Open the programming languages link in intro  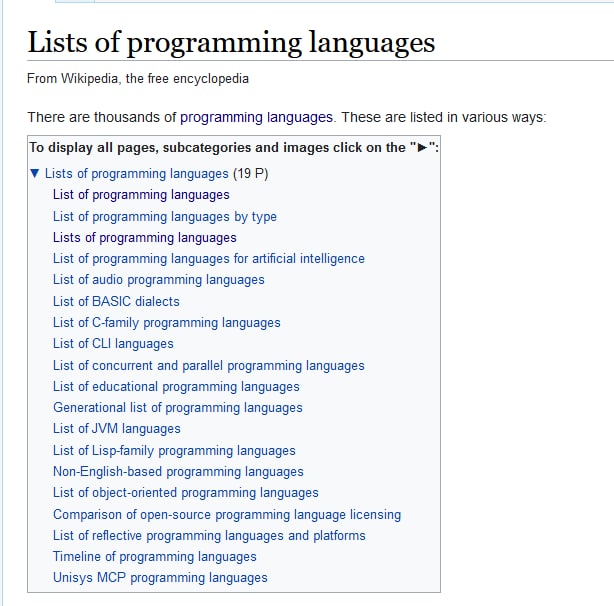[256, 117]
